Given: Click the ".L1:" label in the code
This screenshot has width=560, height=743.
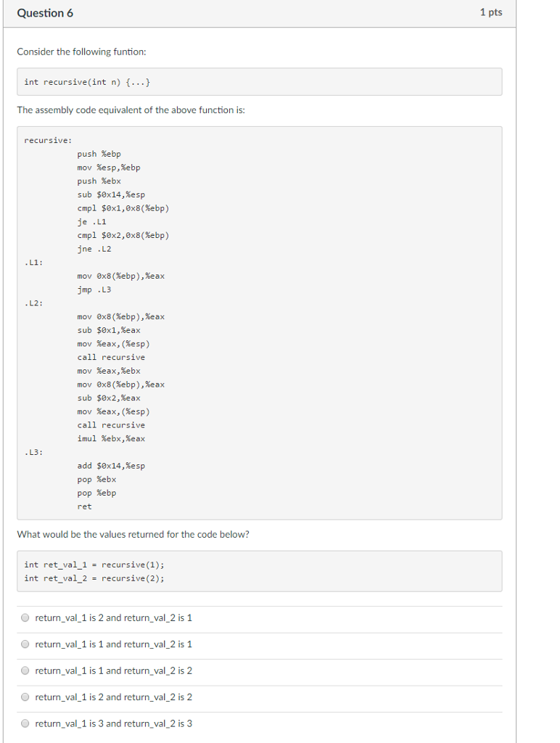Looking at the screenshot, I should point(33,262).
